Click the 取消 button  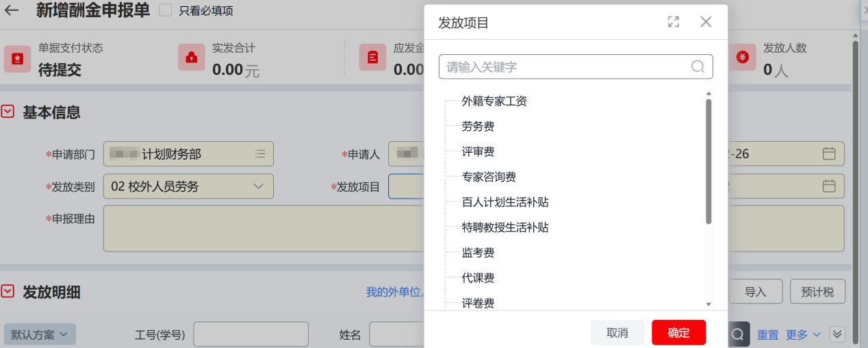click(617, 333)
